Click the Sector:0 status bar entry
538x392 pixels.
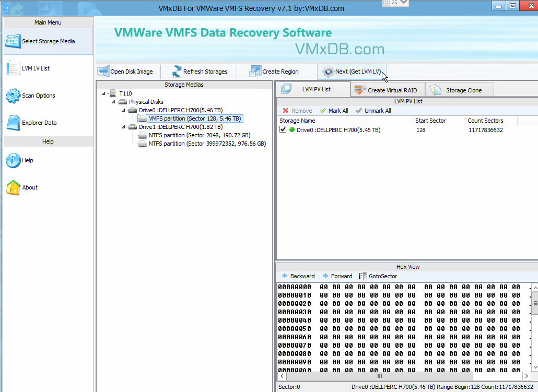click(x=289, y=387)
